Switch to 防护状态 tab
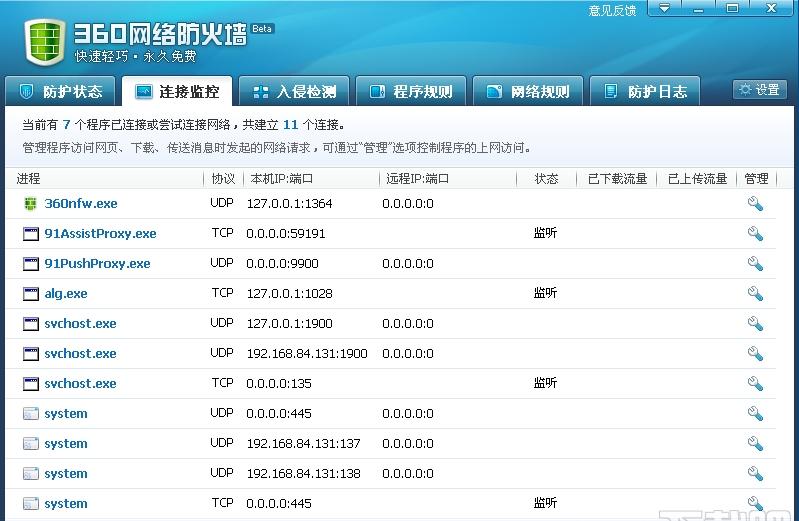Screen dimensions: 799x521 61,91
